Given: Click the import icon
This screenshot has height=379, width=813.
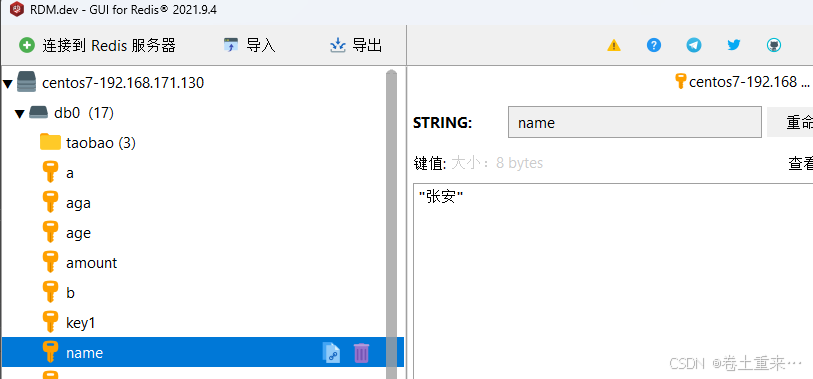Looking at the screenshot, I should coord(230,46).
